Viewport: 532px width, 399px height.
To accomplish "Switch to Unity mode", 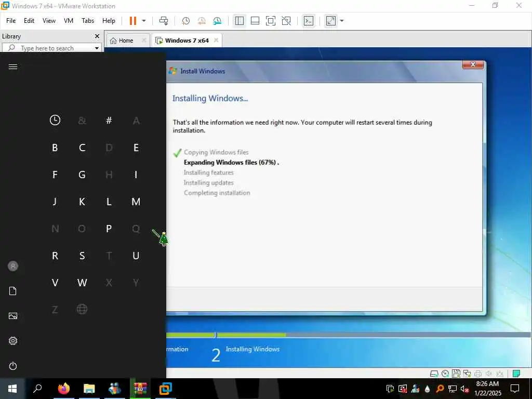I will tap(286, 21).
